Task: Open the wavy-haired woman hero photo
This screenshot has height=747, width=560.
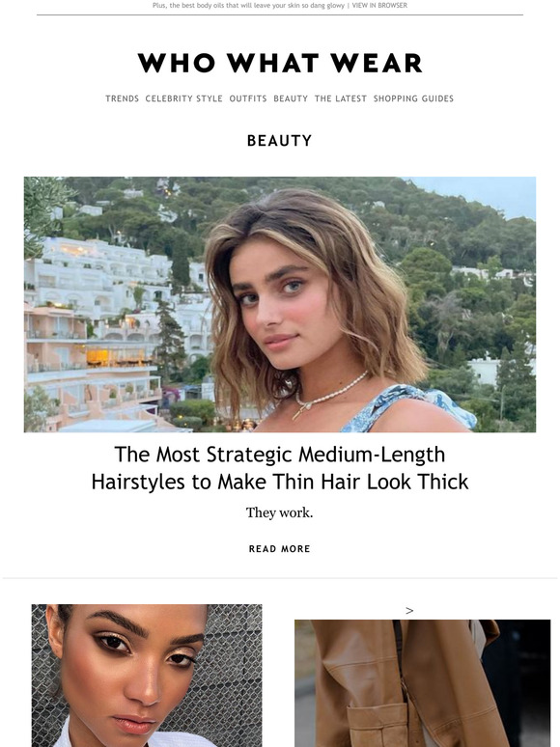Action: pos(280,304)
